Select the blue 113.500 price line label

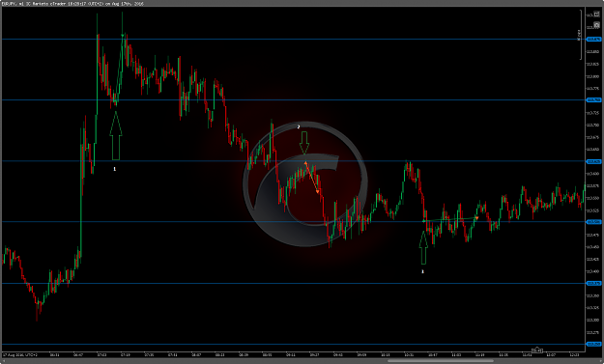593,222
